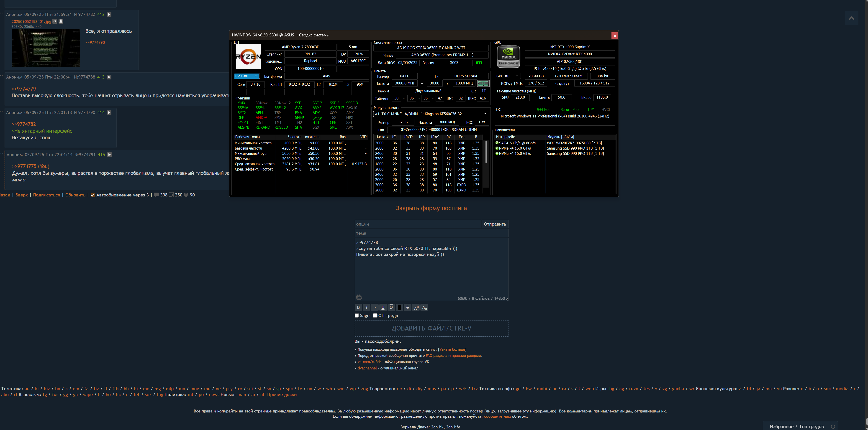Click the Закрыть форму постинга link
868x430 pixels.
431,208
